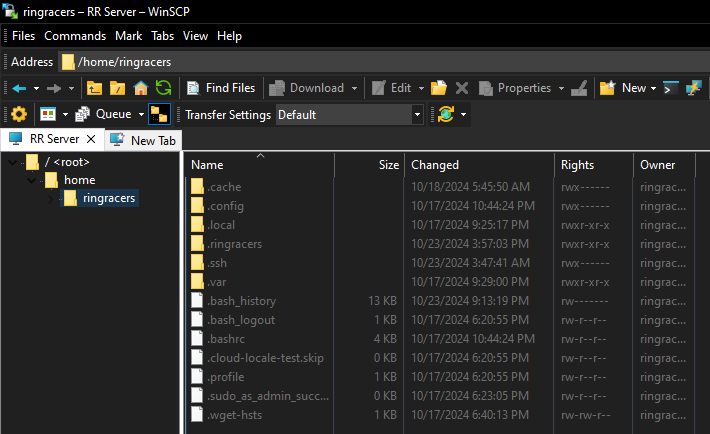Open Preferences gear icon
The image size is (710, 434).
tap(19, 114)
